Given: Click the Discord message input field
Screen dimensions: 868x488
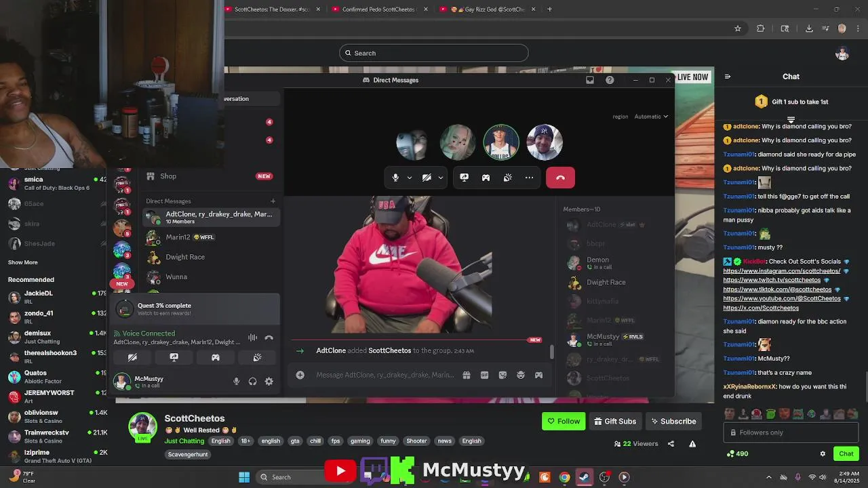Looking at the screenshot, I should pos(385,375).
